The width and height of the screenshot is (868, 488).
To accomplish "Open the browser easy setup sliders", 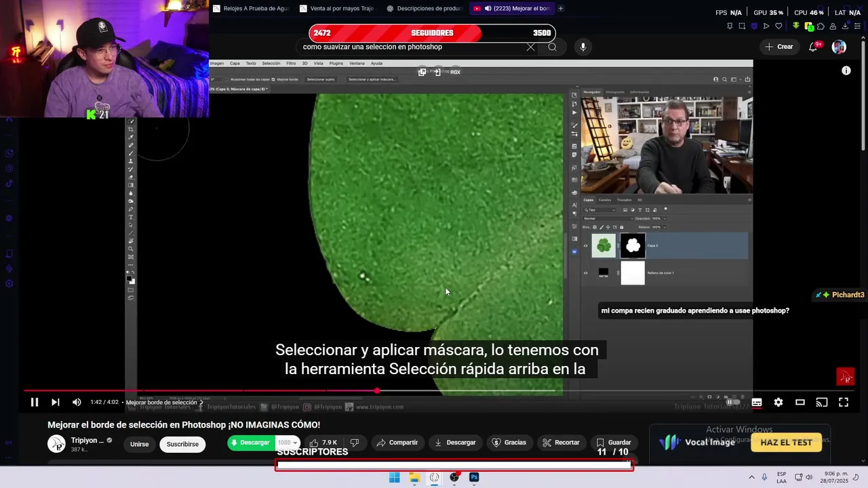I will [857, 26].
